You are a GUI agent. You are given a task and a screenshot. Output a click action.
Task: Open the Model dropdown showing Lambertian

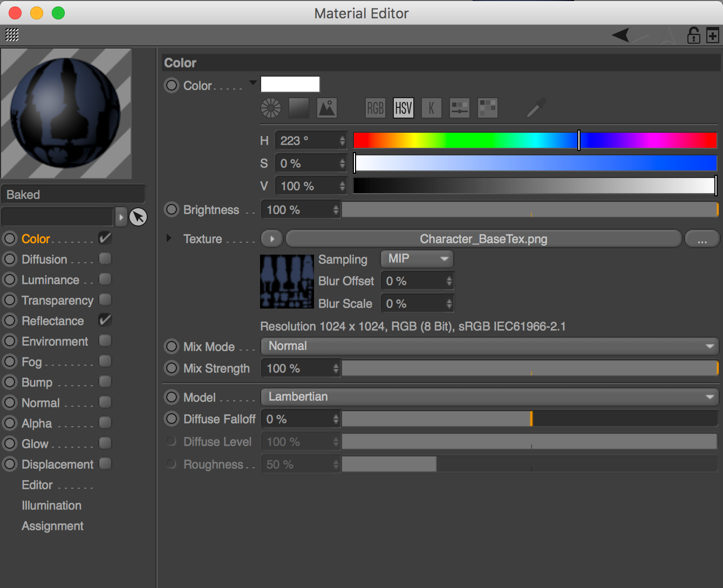click(x=489, y=397)
